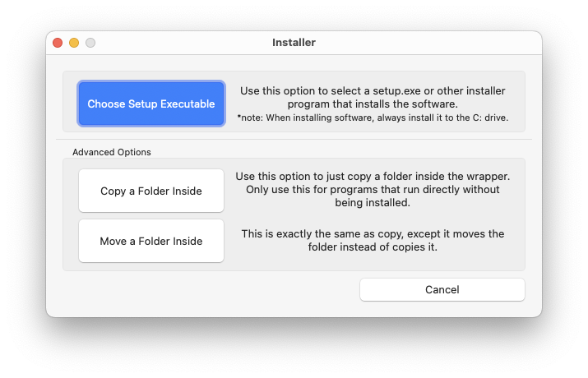This screenshot has width=588, height=378.
Task: Select Copy a Folder Inside
Action: pyautogui.click(x=151, y=191)
